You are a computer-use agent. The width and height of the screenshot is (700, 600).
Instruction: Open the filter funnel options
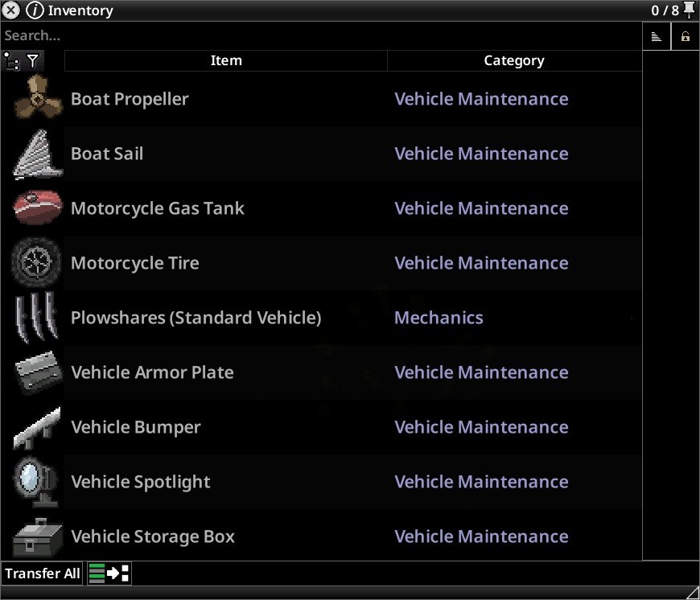pyautogui.click(x=33, y=61)
